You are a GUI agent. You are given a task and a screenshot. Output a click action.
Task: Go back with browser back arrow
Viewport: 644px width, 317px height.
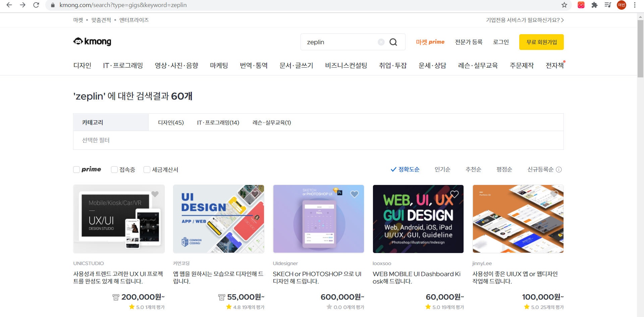pos(9,5)
